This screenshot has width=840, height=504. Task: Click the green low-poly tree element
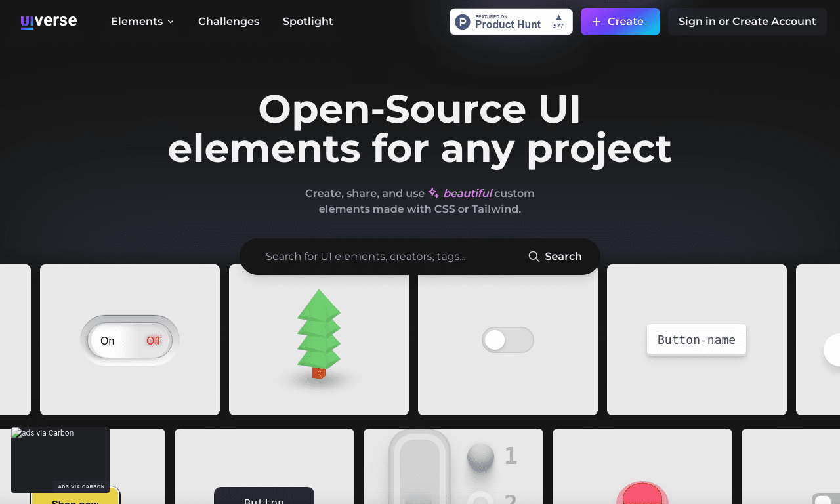(x=319, y=334)
